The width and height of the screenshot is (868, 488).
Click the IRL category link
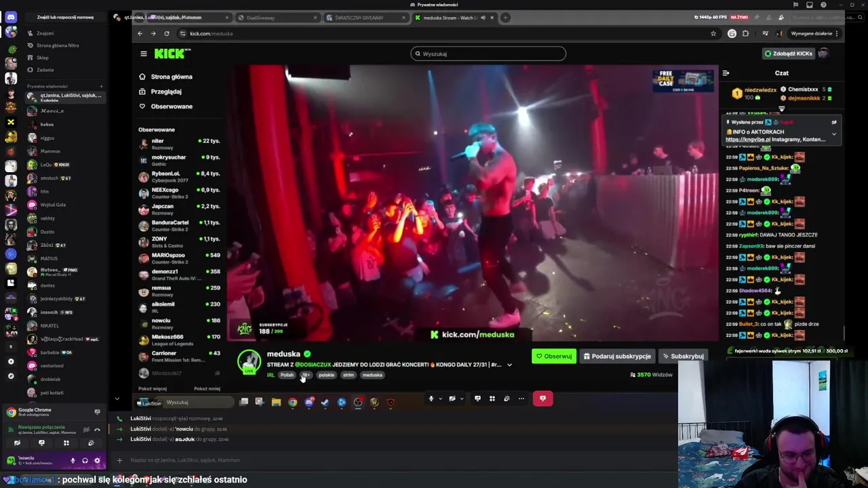(x=271, y=375)
